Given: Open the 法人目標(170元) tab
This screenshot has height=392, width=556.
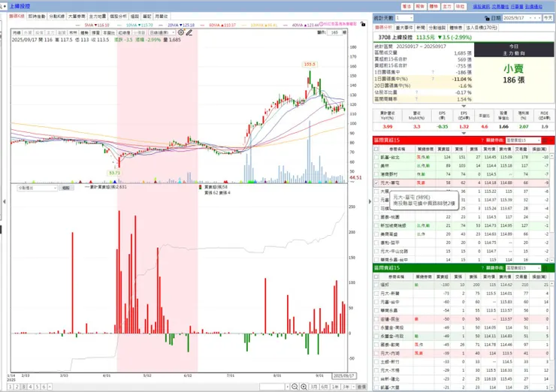Looking at the screenshot, I should 481,27.
